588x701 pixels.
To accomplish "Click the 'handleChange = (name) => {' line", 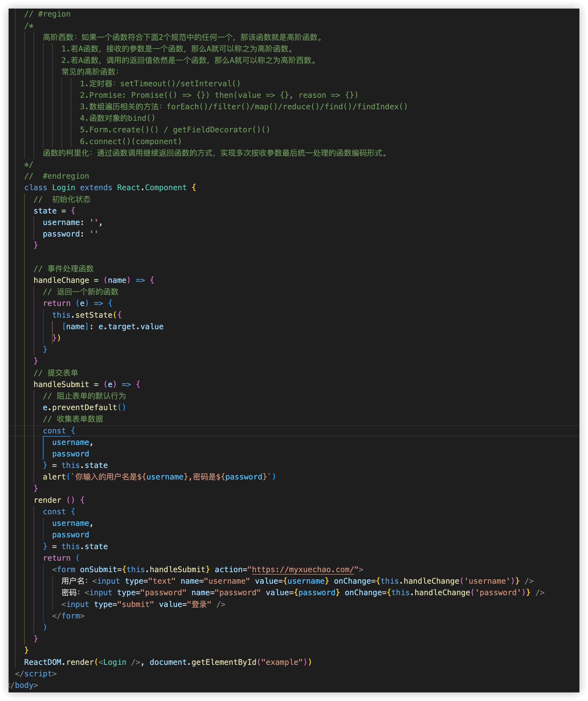I will click(94, 280).
